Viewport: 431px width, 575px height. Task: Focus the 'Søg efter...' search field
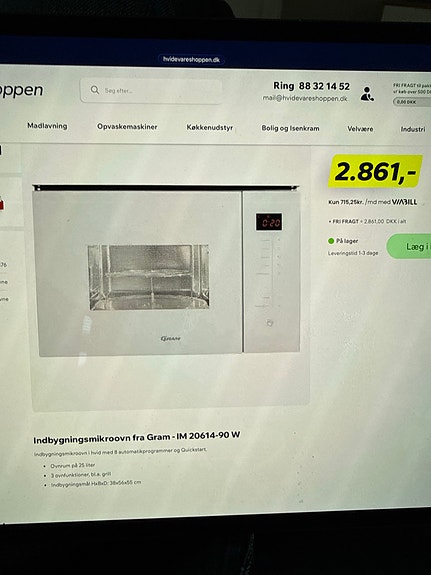click(x=151, y=91)
